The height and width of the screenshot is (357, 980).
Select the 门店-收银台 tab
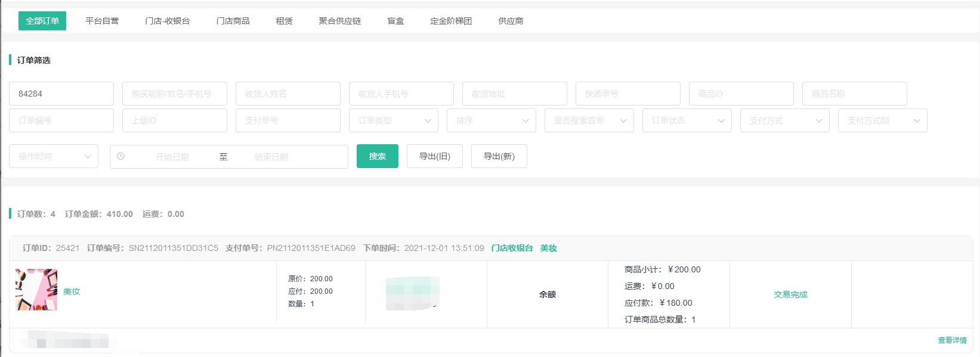point(168,21)
